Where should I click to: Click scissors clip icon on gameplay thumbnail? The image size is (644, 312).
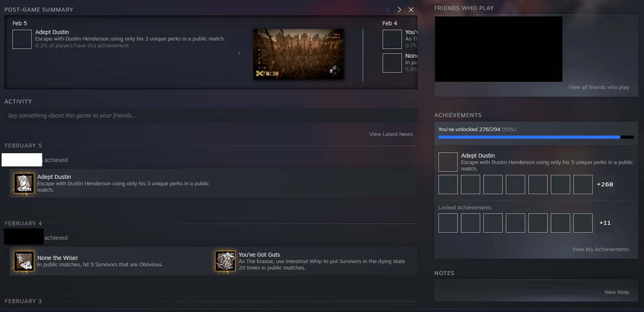pyautogui.click(x=259, y=73)
